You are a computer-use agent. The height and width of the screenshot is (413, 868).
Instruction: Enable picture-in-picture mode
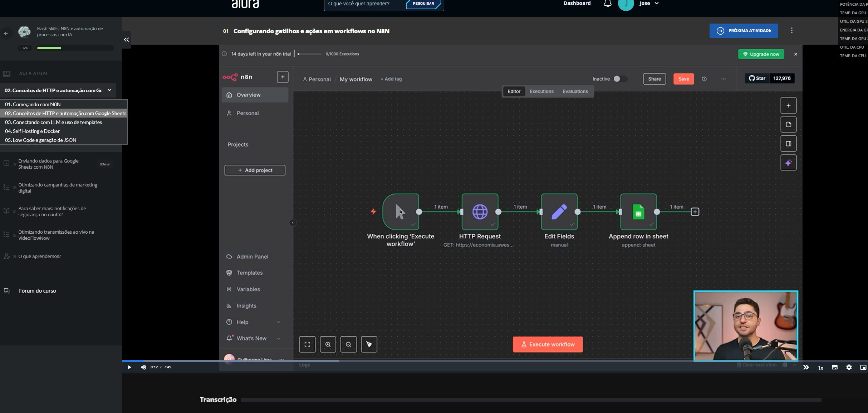pos(863,367)
